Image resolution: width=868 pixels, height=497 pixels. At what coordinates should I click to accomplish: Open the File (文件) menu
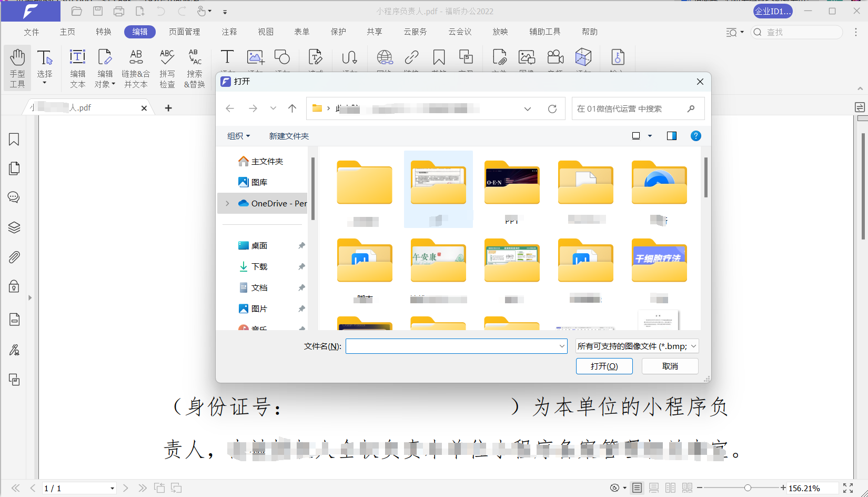(32, 32)
